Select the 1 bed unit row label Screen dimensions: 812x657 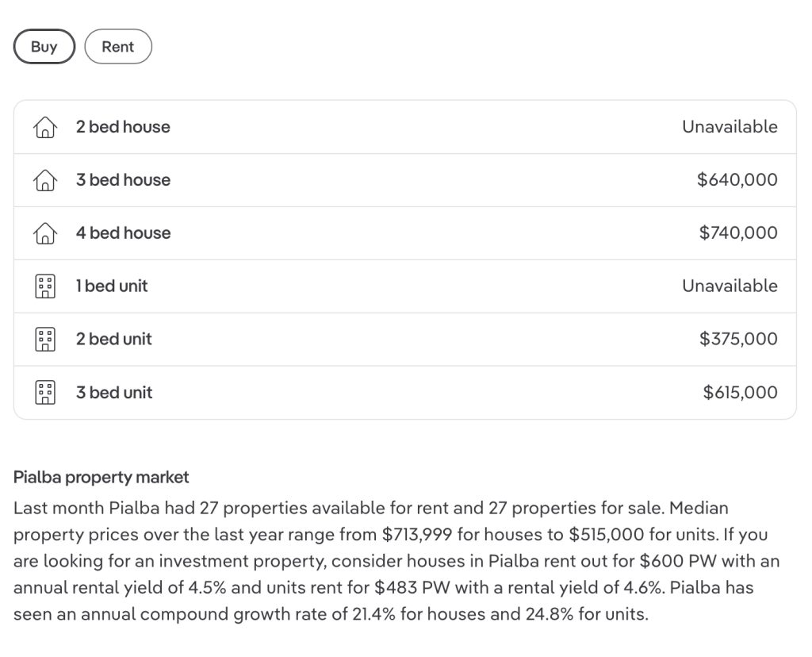point(112,286)
